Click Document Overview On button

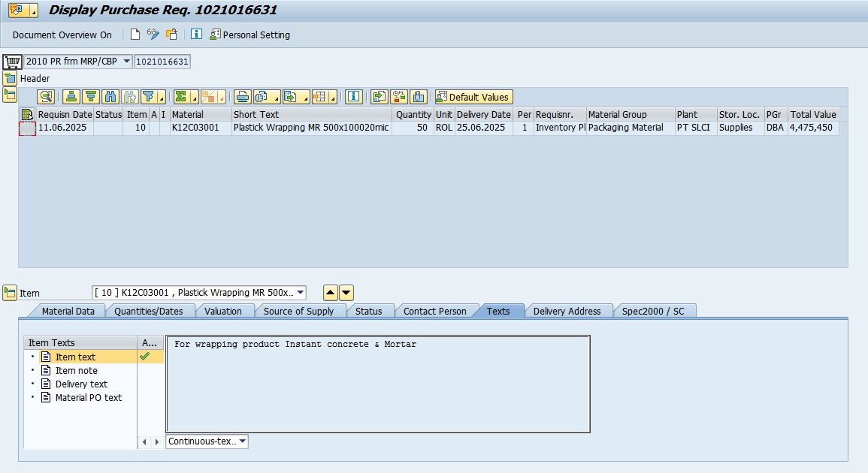(x=62, y=35)
